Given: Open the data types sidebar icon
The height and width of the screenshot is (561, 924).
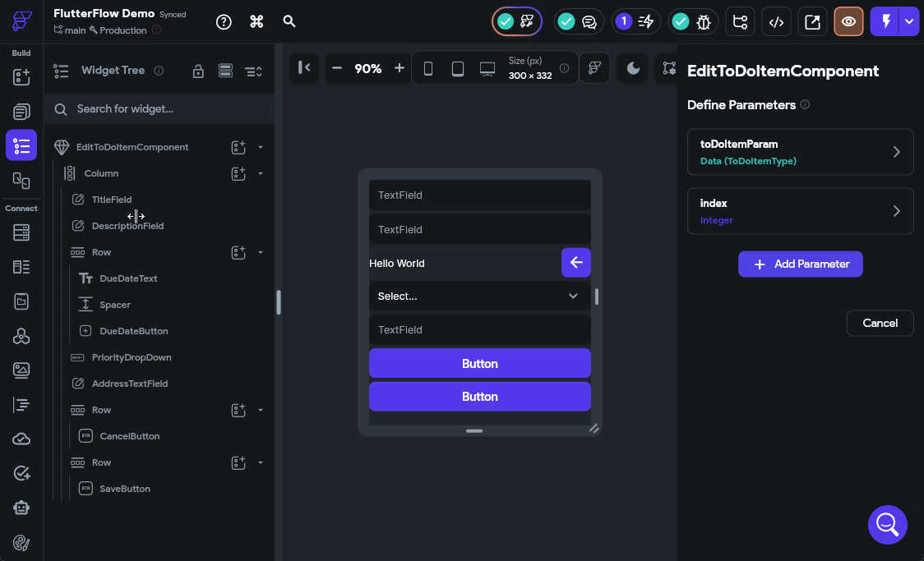Looking at the screenshot, I should 21,267.
